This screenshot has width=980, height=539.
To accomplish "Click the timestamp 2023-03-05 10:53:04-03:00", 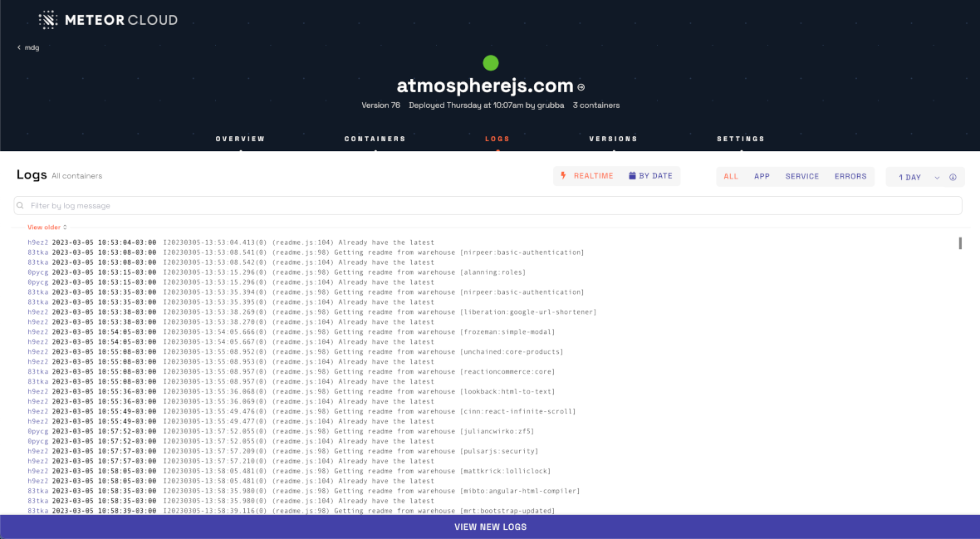I will tap(104, 243).
